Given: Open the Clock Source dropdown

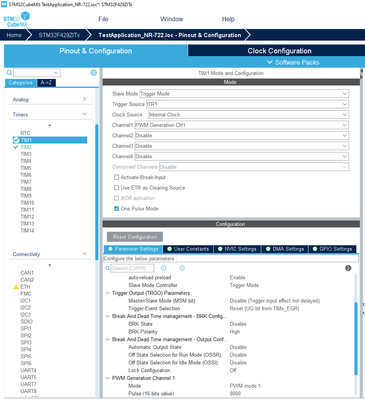Looking at the screenshot, I should tap(249, 115).
